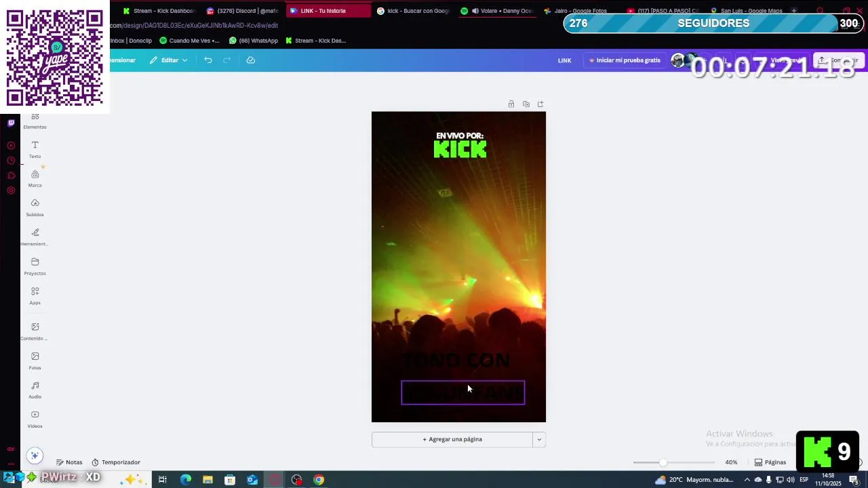
Task: Select the TONO CON text on canvas
Action: click(456, 361)
